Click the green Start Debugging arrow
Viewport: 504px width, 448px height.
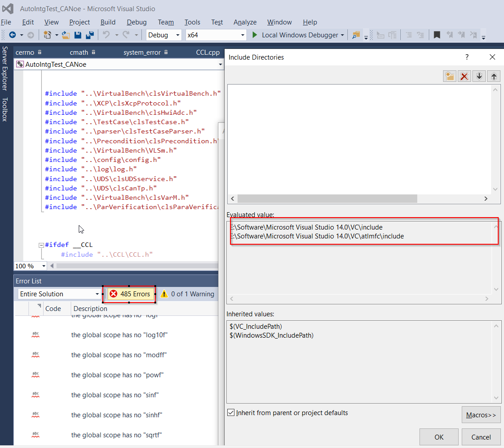click(x=254, y=35)
